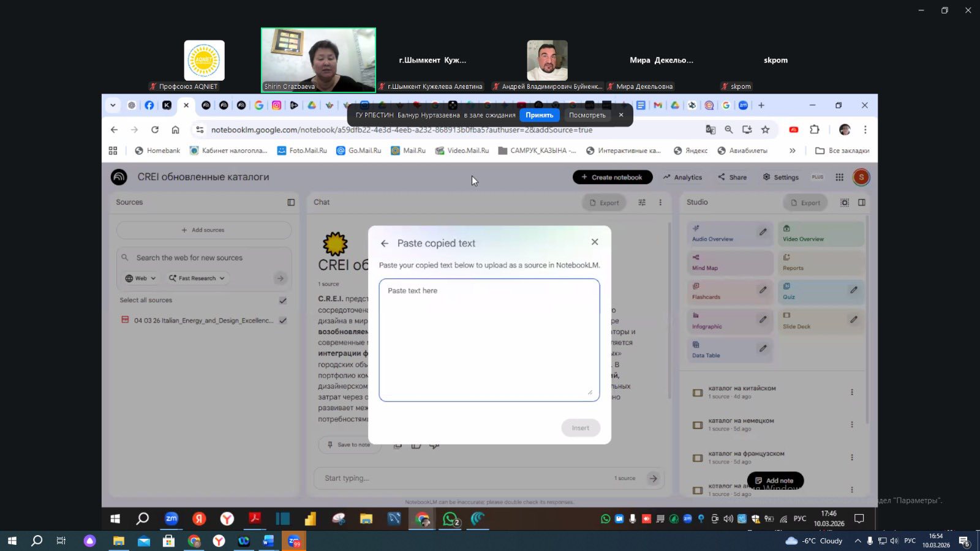
Task: Open the Settings menu
Action: click(x=780, y=178)
